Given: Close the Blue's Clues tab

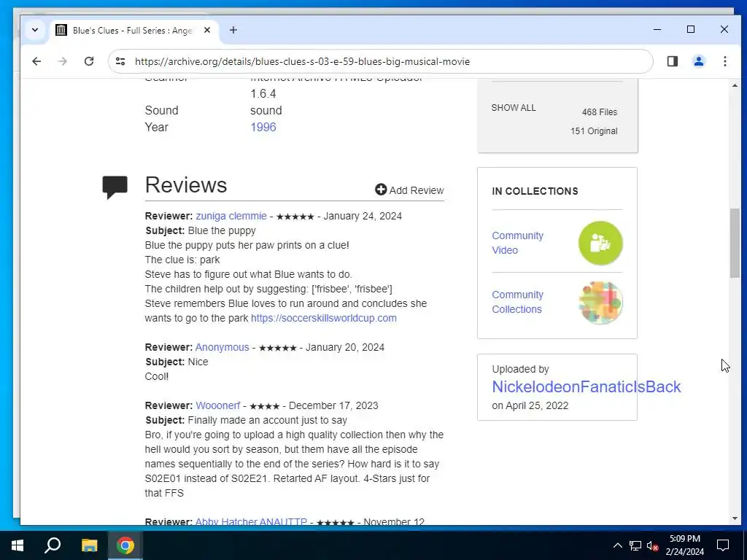Looking at the screenshot, I should coord(207,30).
